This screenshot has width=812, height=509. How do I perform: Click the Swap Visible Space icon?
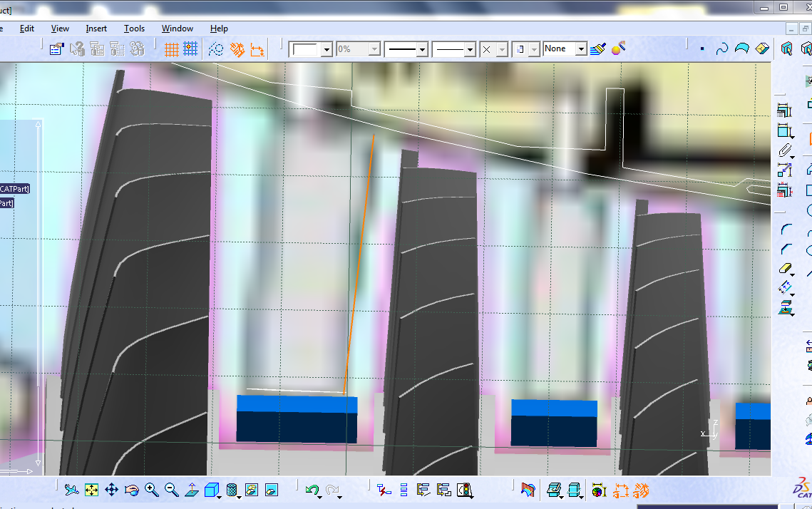tap(272, 490)
